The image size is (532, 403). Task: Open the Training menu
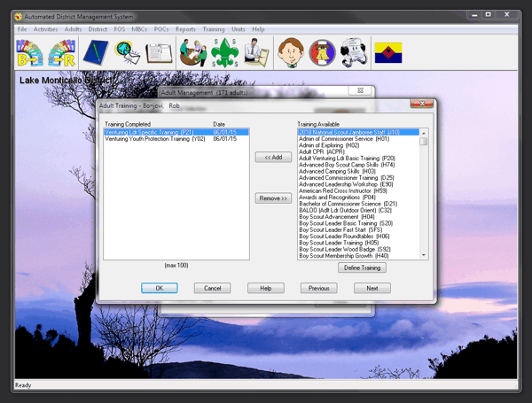(x=214, y=29)
